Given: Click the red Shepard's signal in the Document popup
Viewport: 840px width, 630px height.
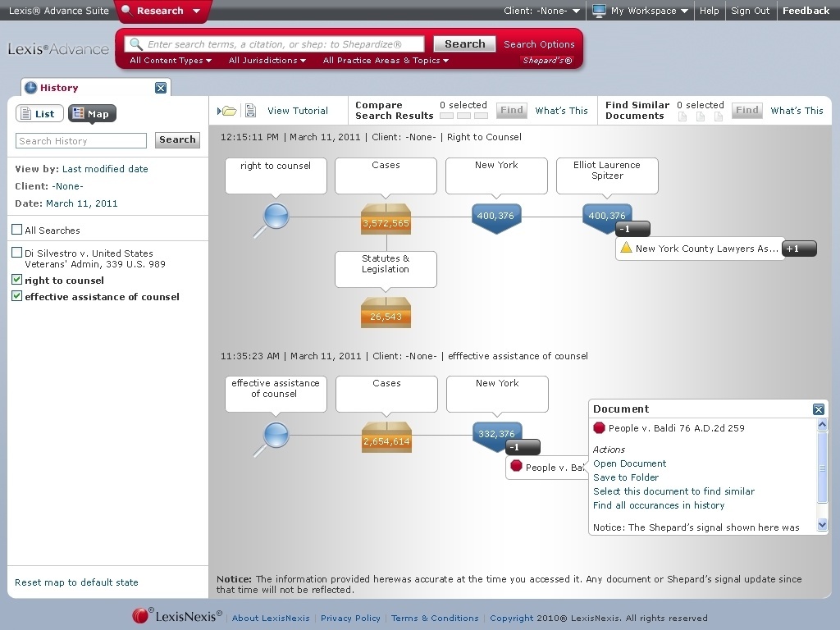Looking at the screenshot, I should pyautogui.click(x=599, y=427).
